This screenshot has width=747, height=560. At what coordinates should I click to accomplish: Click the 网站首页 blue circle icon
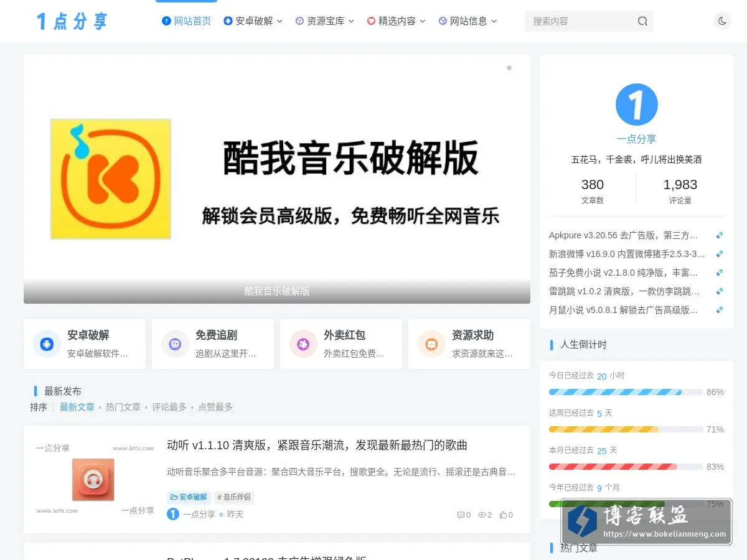[x=166, y=21]
